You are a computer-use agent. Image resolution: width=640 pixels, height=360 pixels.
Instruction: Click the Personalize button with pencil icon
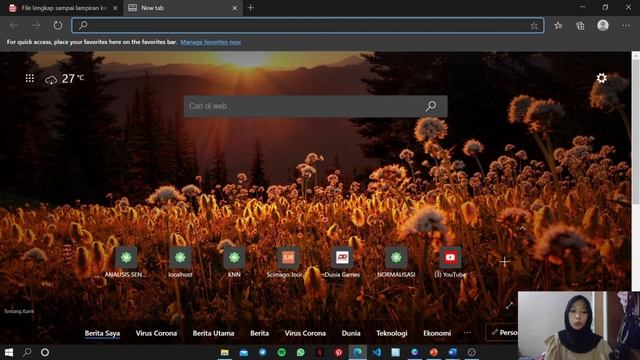[502, 332]
